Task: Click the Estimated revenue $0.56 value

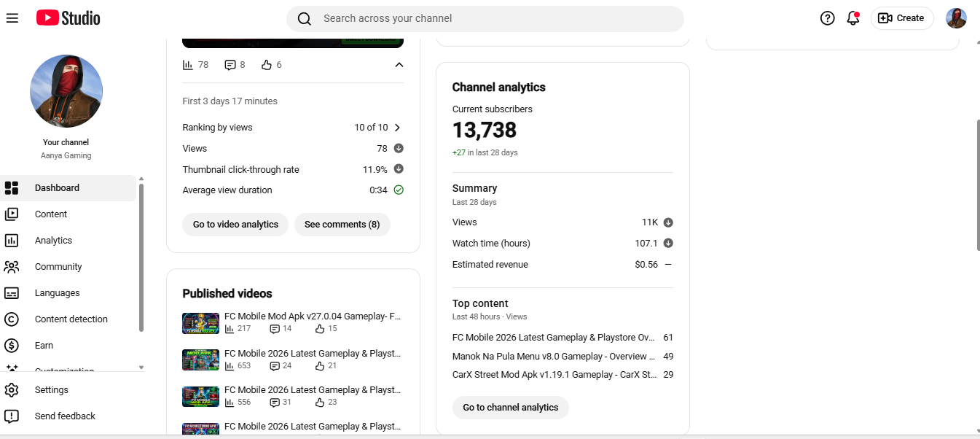Action: 646,265
